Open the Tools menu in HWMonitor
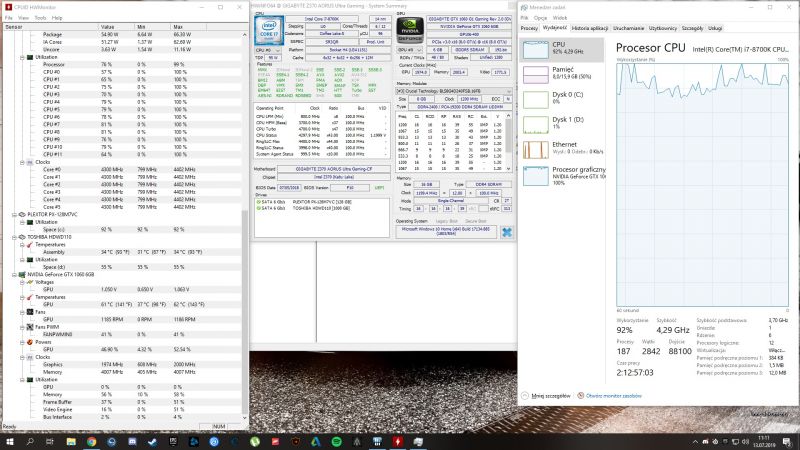 click(x=40, y=18)
